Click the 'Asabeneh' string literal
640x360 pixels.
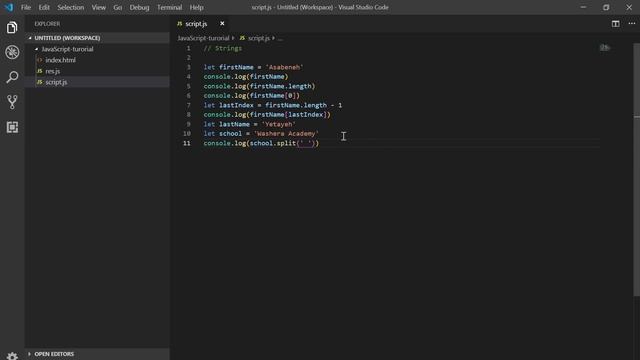pyautogui.click(x=284, y=67)
